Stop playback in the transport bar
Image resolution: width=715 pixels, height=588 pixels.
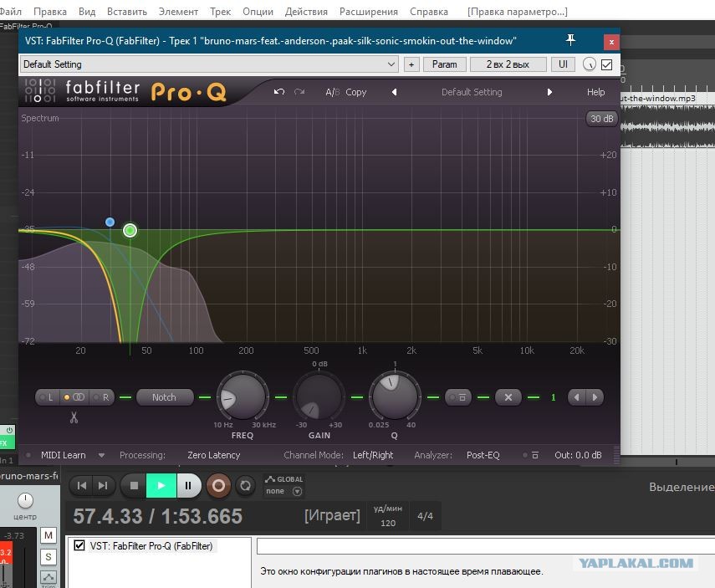pos(134,486)
